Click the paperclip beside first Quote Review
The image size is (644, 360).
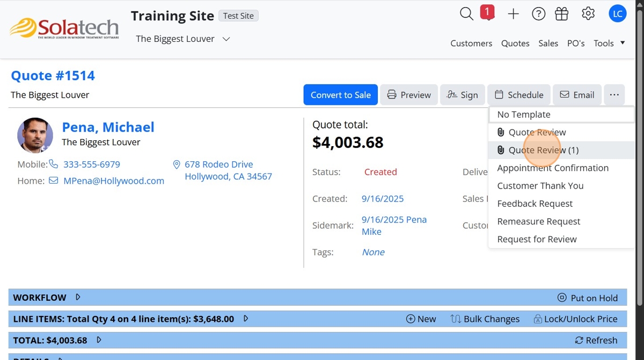point(501,132)
